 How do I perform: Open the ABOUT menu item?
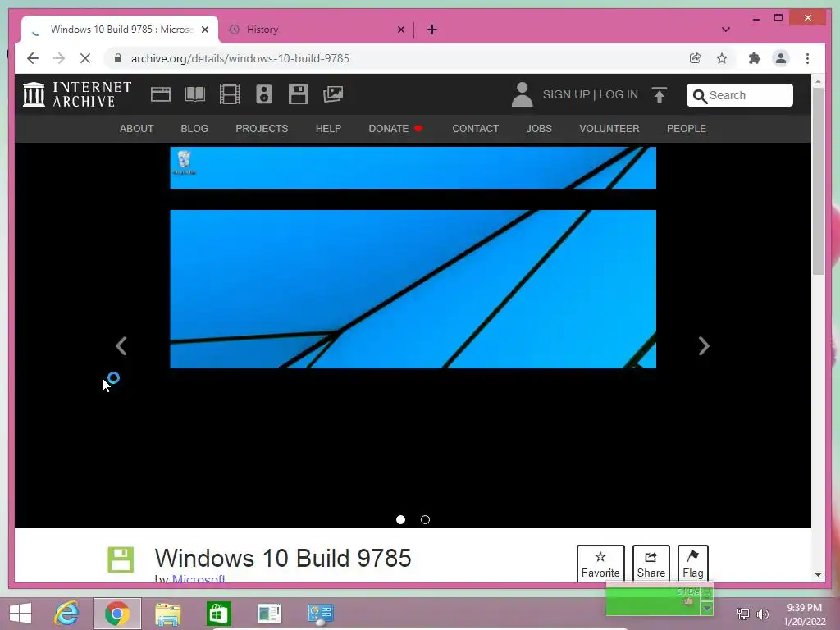pos(137,129)
